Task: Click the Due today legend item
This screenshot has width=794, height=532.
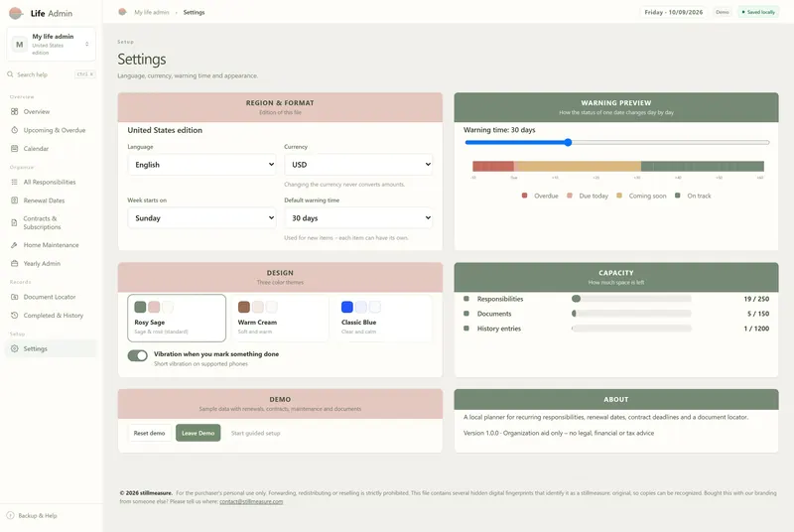Action: coord(588,196)
